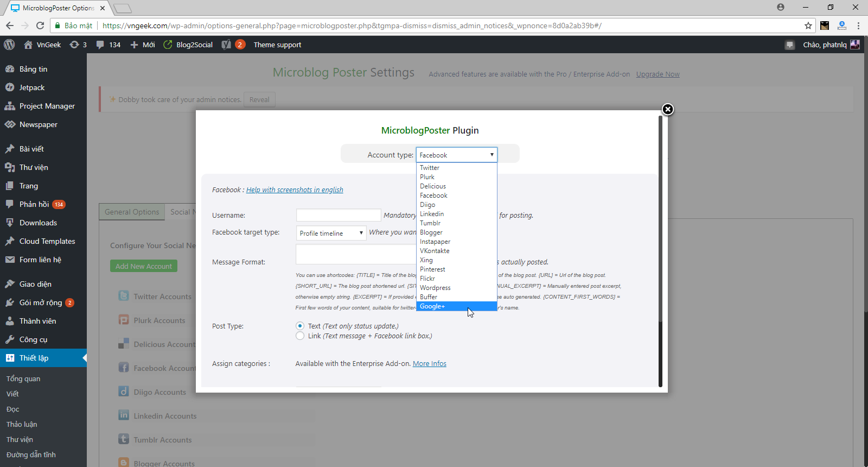
Task: Click the Reveal admin notices button
Action: click(x=259, y=99)
